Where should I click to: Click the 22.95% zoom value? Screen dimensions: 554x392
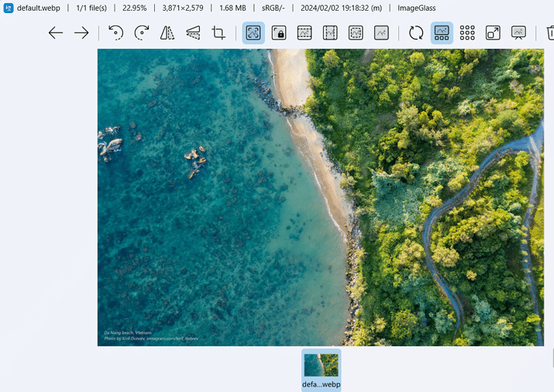[134, 8]
